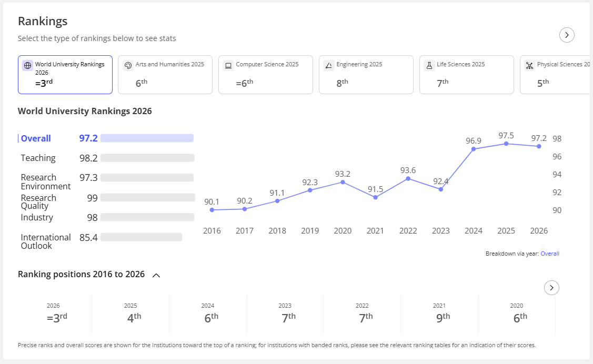Viewport: 593px width, 364px height.
Task: Click the Engineering 2025 compass icon
Action: pyautogui.click(x=329, y=65)
